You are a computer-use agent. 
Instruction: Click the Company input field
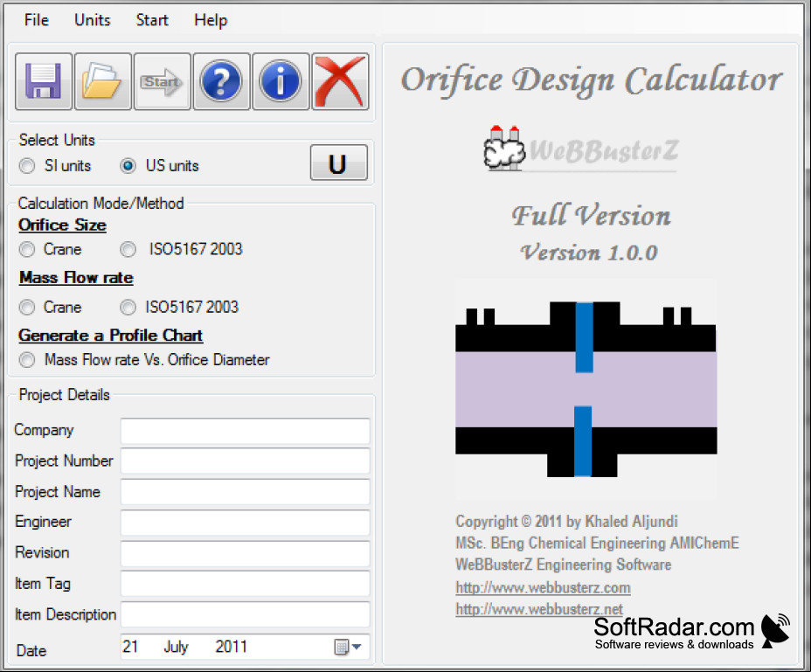tap(246, 431)
